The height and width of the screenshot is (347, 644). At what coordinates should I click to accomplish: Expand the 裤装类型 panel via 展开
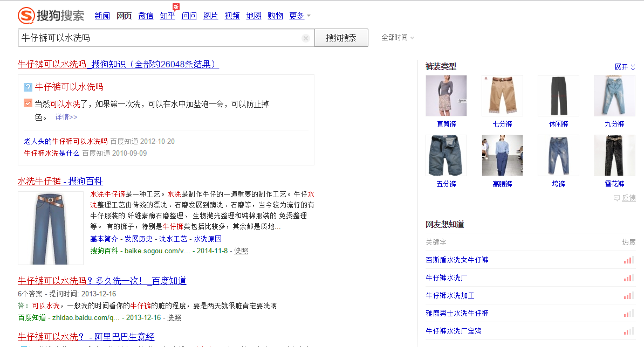point(625,67)
